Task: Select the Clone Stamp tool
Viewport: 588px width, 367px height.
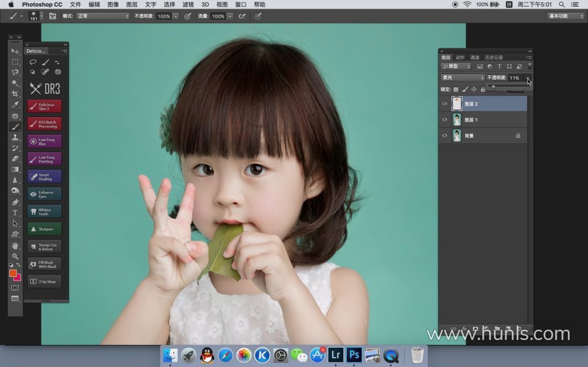Action: [15, 137]
